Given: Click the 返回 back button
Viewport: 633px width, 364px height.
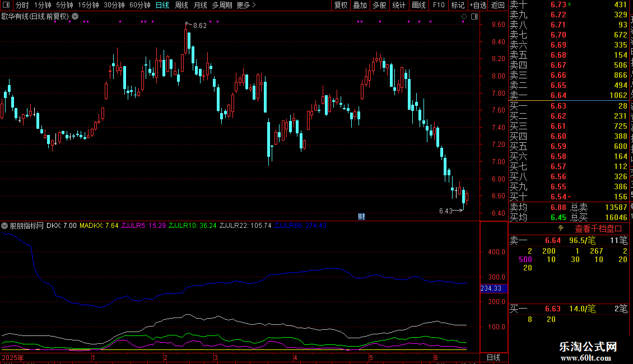Looking at the screenshot, I should pyautogui.click(x=498, y=5).
